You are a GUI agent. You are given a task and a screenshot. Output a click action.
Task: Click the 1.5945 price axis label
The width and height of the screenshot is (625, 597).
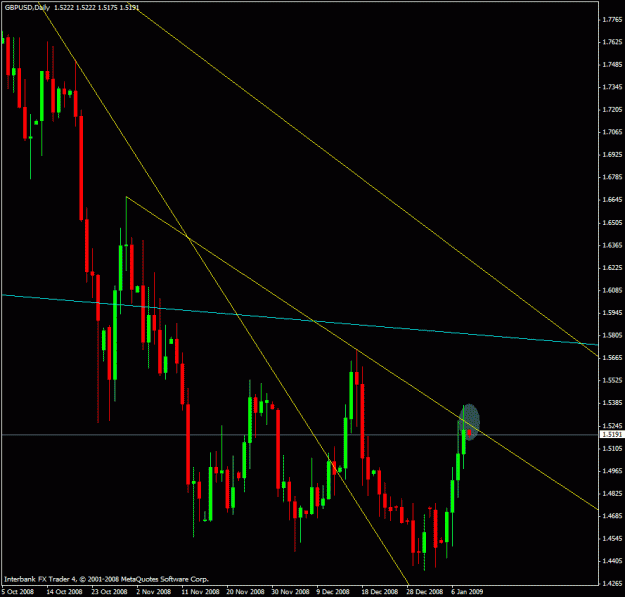pos(612,313)
